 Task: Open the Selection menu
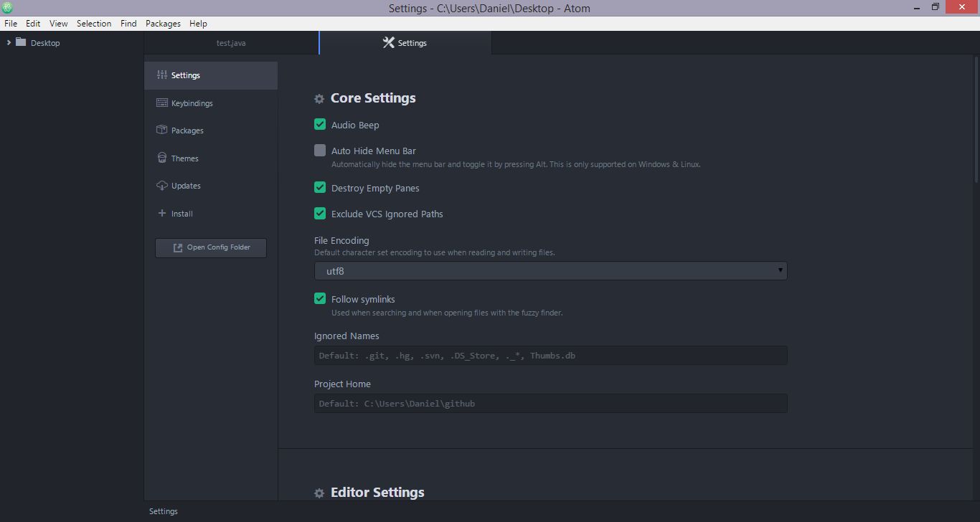point(94,23)
